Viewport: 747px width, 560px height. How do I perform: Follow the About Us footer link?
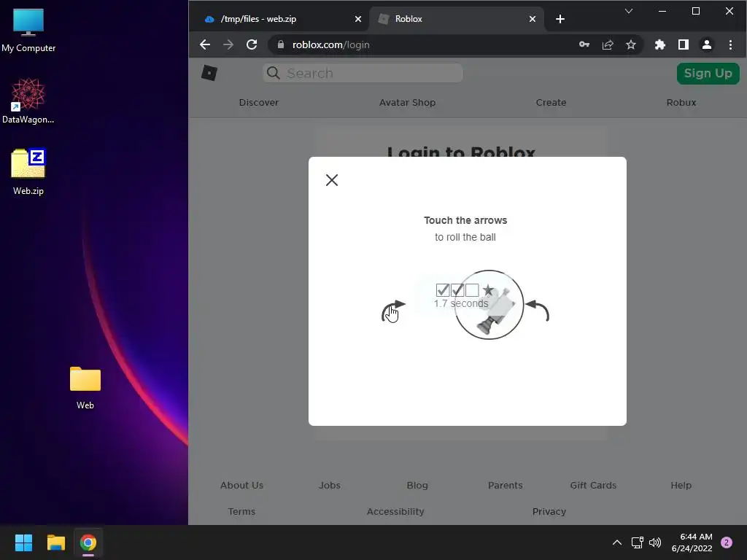coord(241,485)
